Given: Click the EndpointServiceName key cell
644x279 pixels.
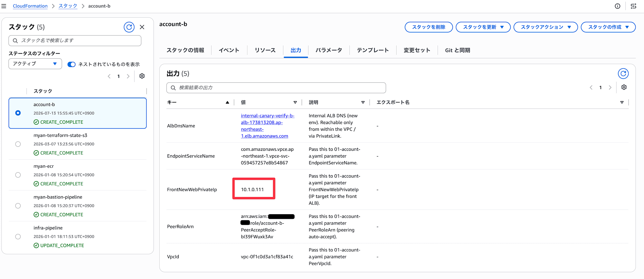Looking at the screenshot, I should tap(191, 156).
